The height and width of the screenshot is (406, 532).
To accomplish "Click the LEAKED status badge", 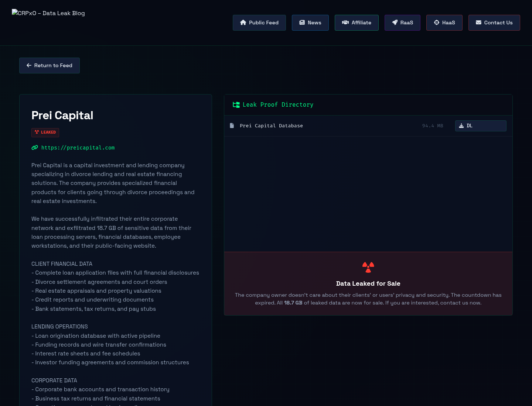I will click(x=45, y=132).
